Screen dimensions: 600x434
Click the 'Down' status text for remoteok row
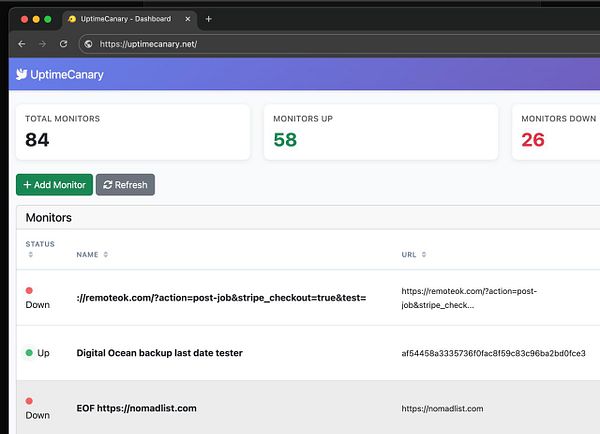tap(38, 305)
